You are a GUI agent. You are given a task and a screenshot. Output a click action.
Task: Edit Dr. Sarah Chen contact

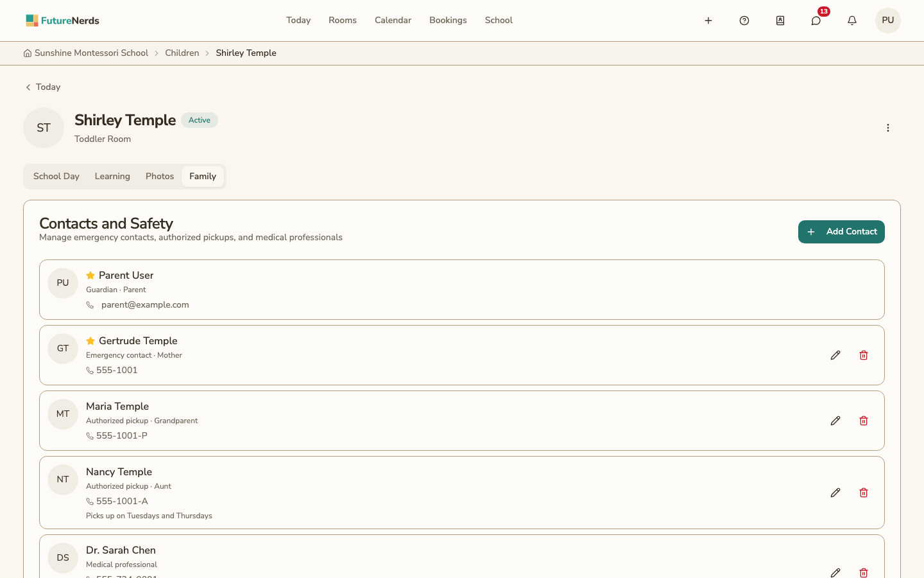point(835,572)
